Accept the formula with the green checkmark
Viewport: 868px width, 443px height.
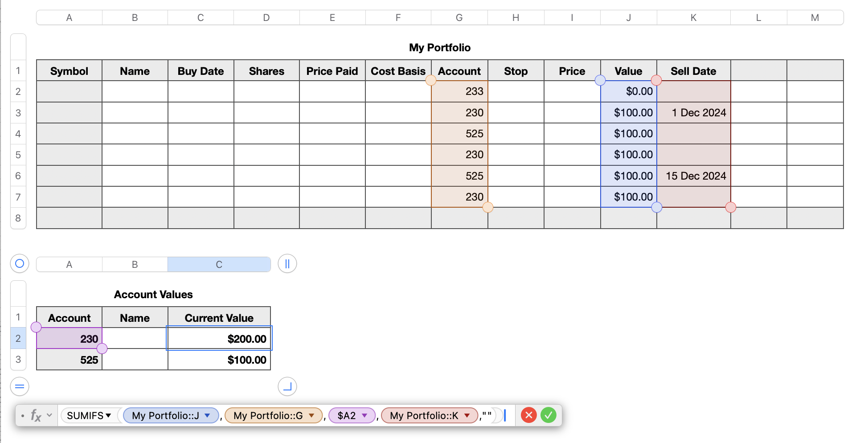tap(548, 415)
